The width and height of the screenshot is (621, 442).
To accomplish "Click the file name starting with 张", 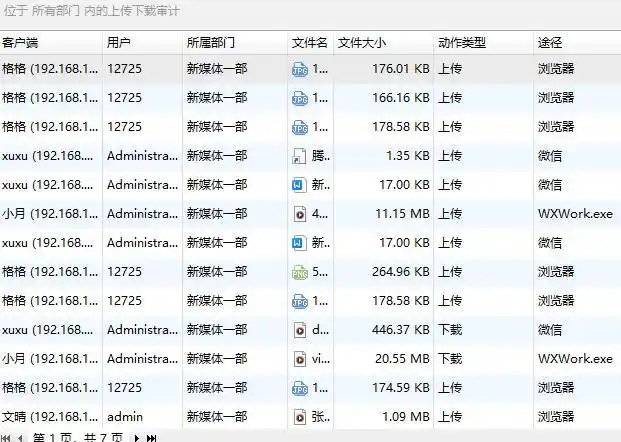I will tap(321, 417).
